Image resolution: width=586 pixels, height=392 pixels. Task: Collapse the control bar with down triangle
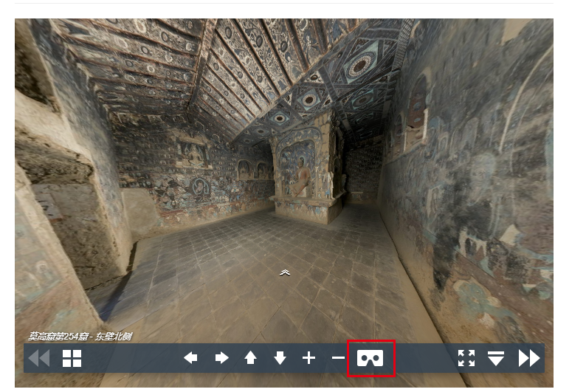[496, 358]
